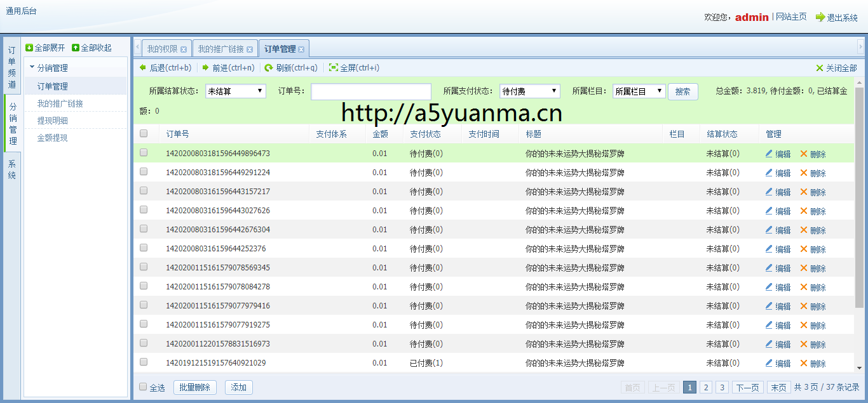Close the 我的权限 tab with its x icon

pos(184,50)
